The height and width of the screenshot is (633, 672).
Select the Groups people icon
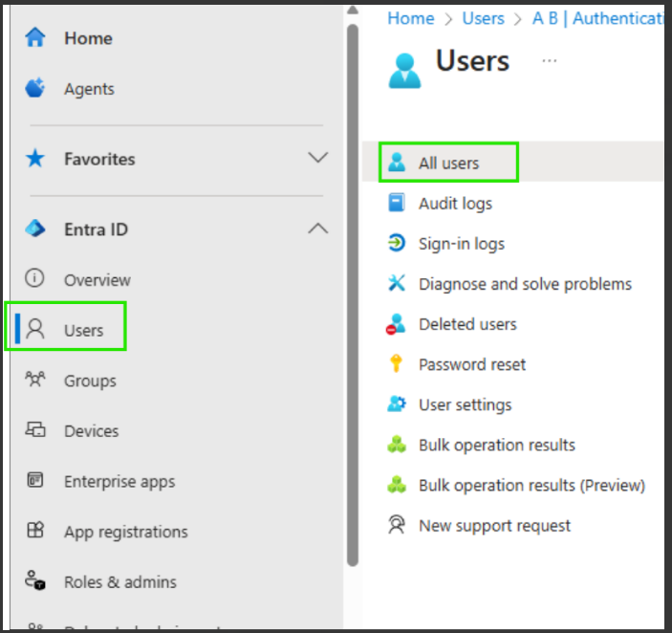35,380
